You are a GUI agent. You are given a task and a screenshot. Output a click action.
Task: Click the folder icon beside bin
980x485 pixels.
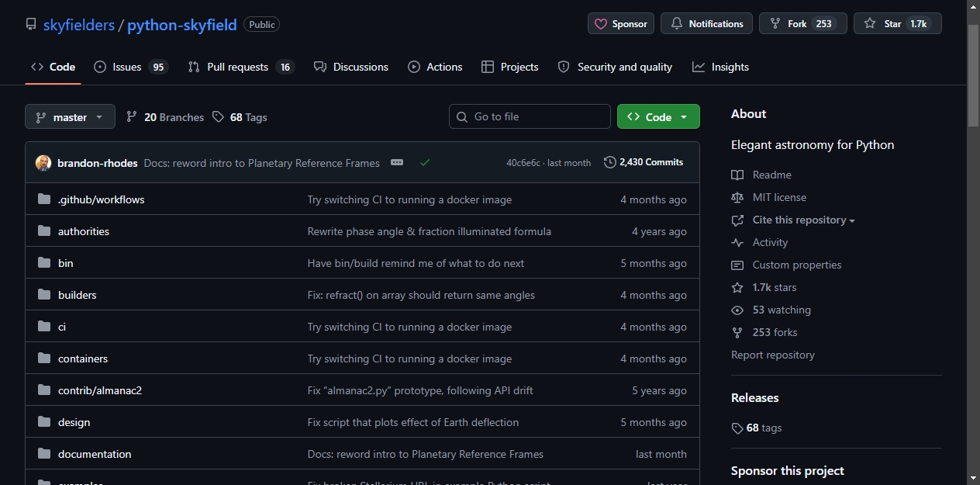tap(44, 263)
